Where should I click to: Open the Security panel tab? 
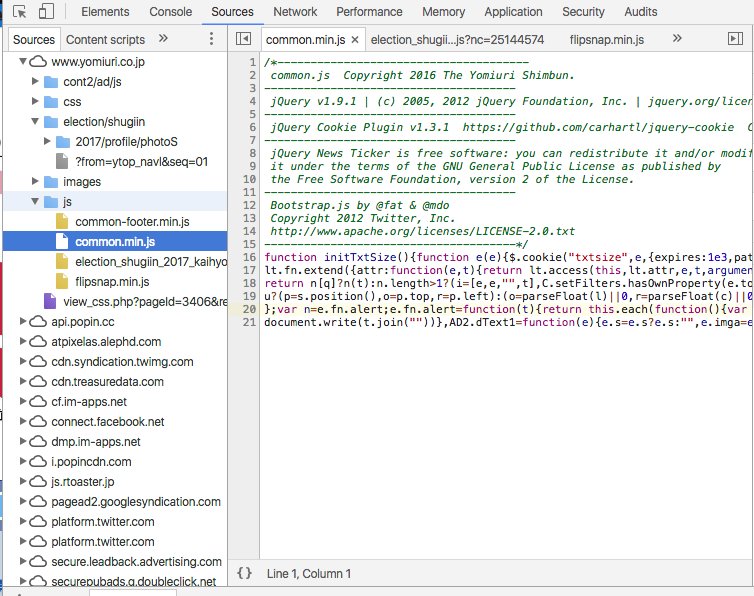(583, 12)
